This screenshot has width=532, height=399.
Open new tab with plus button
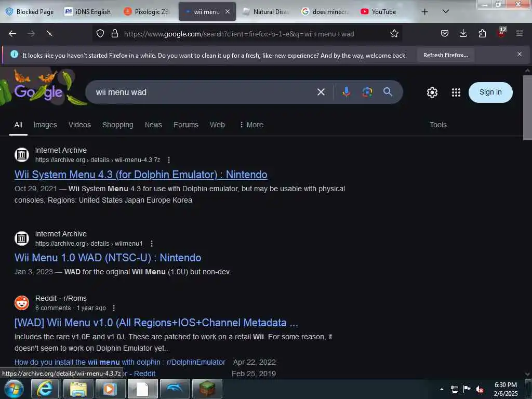pyautogui.click(x=424, y=12)
